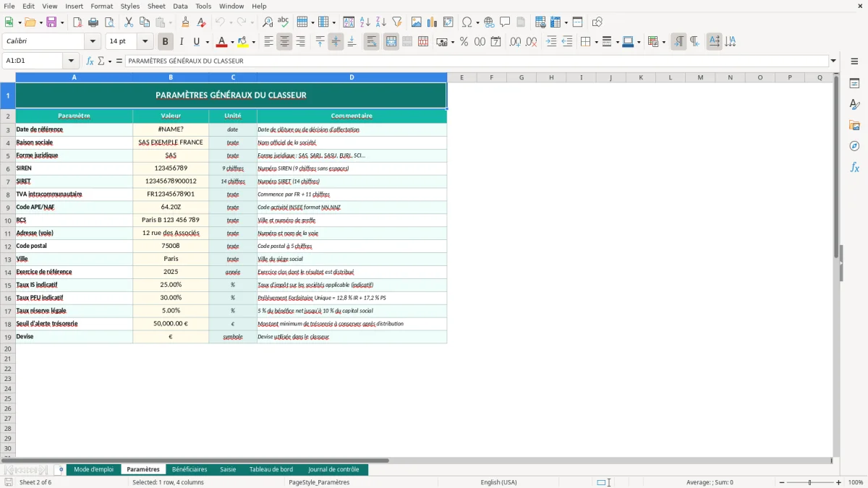Click the Clone Formatting paintbrush icon
The width and height of the screenshot is (868, 488).
[x=186, y=22]
